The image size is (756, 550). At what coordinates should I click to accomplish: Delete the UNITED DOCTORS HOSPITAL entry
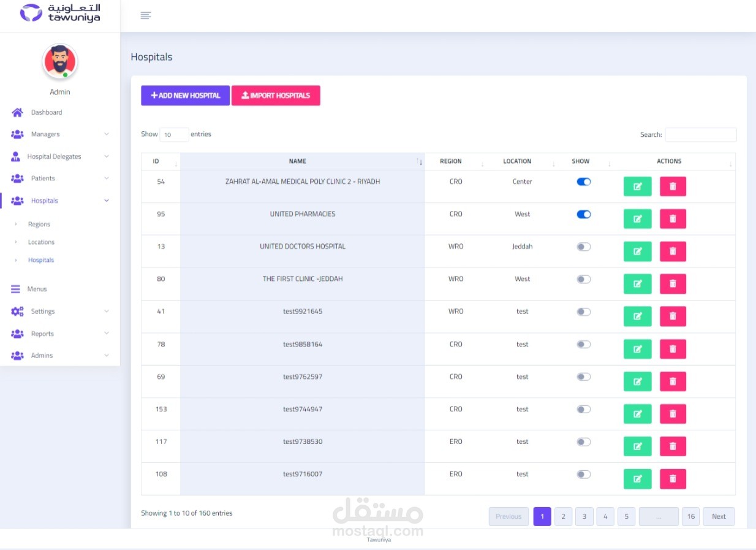coord(673,251)
